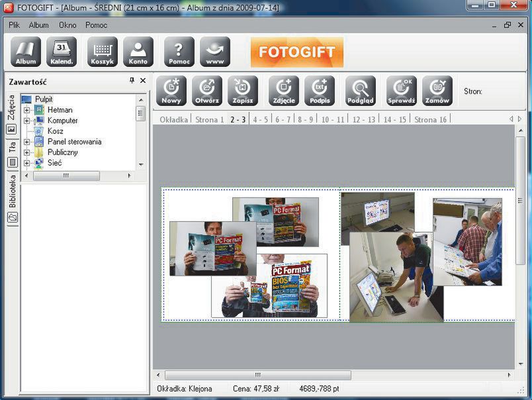This screenshot has width=532, height=400.
Task: Click the Biblioteka side tab folder icon
Action: coord(13,217)
